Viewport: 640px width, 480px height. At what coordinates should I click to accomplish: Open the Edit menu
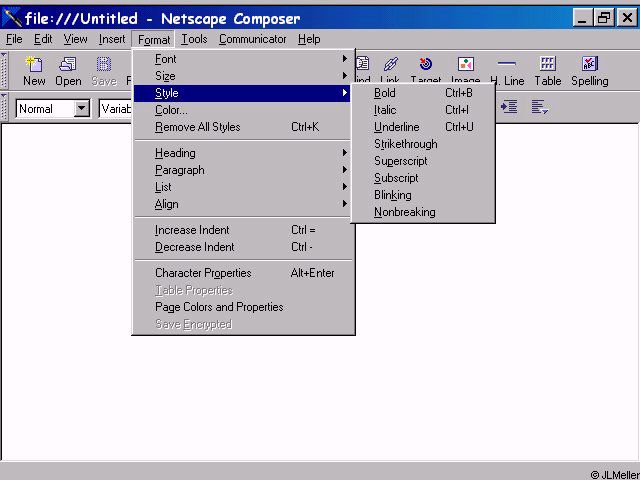tap(43, 39)
